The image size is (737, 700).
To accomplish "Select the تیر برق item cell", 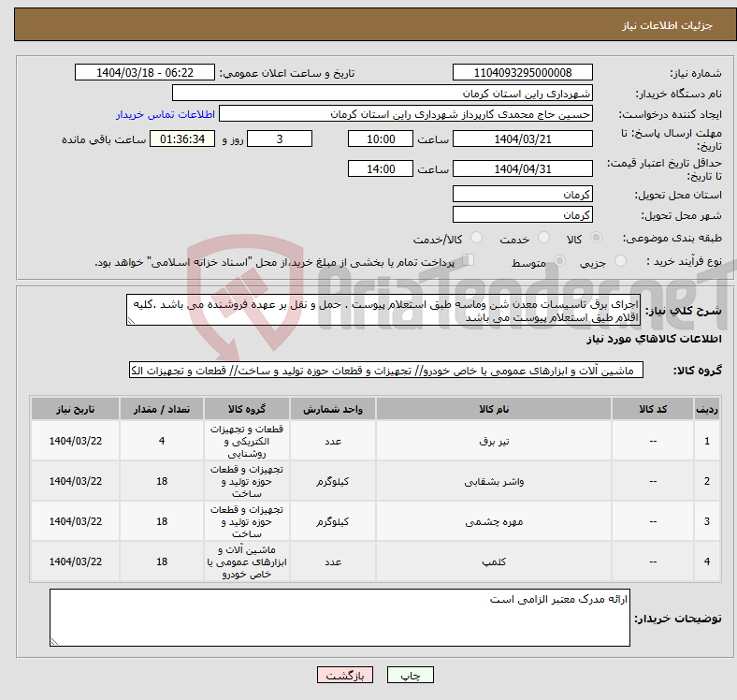I will point(494,441).
